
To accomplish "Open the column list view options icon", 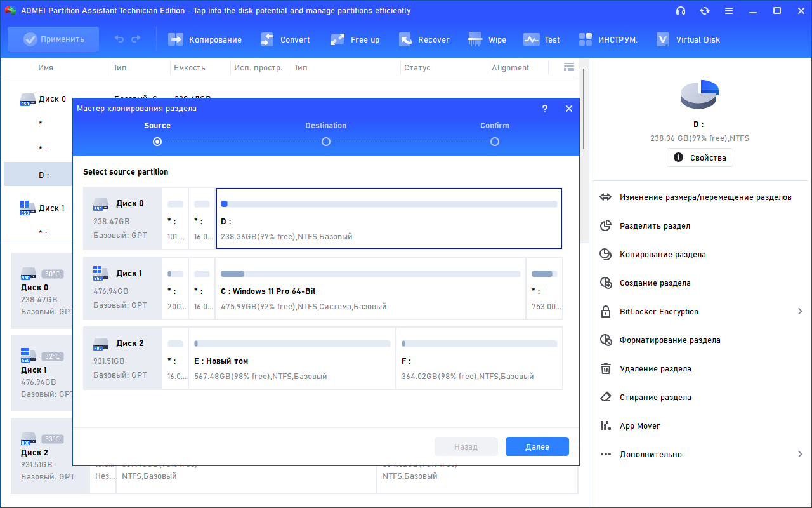I will click(568, 67).
